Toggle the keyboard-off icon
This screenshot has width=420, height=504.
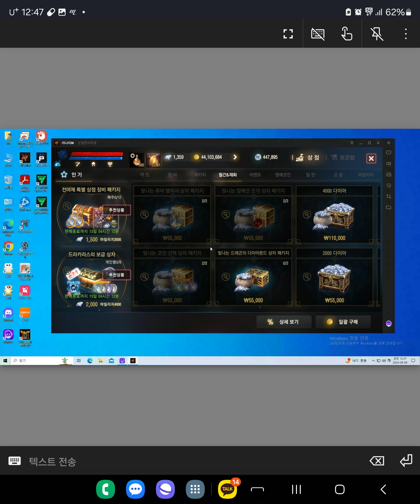(318, 34)
